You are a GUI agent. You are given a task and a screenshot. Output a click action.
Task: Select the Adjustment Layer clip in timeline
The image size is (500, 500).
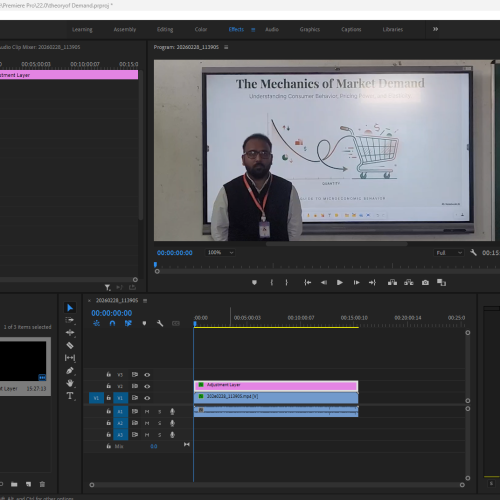276,386
